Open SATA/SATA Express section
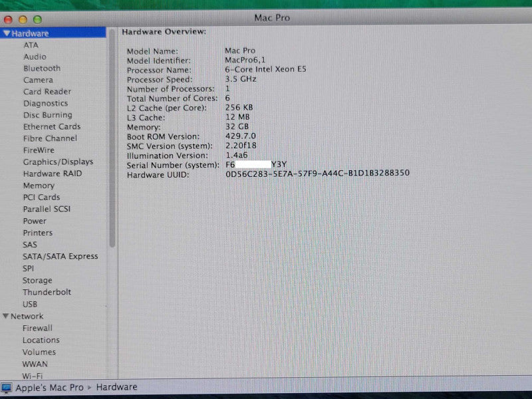The width and height of the screenshot is (532, 399). tap(61, 257)
